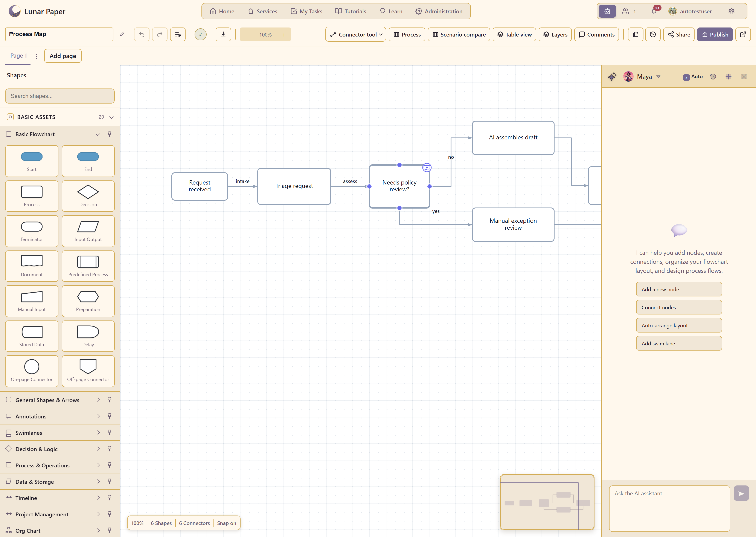The width and height of the screenshot is (756, 537).
Task: Select the Decision shape tile
Action: [88, 196]
